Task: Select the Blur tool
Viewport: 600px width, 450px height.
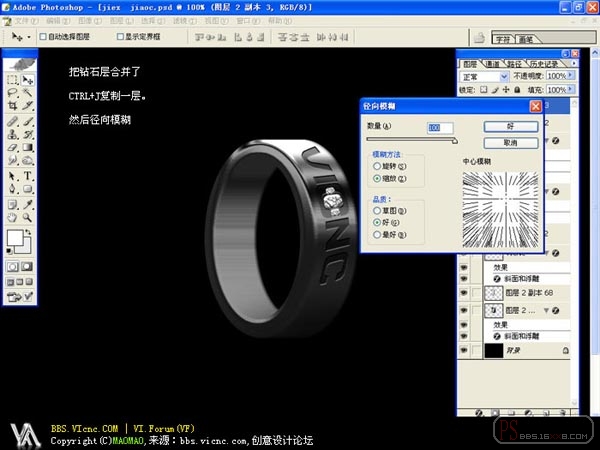Action: tap(13, 160)
